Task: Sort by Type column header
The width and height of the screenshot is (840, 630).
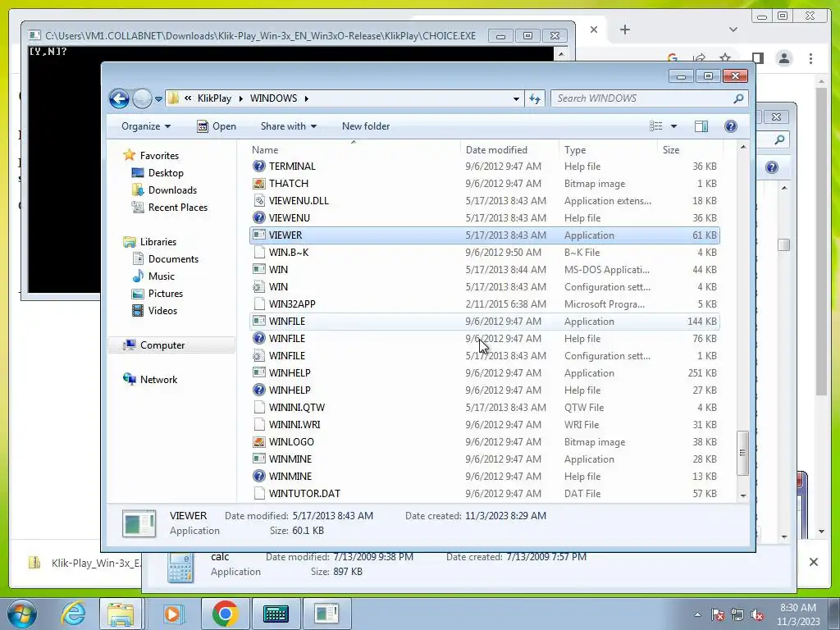Action: [608, 150]
